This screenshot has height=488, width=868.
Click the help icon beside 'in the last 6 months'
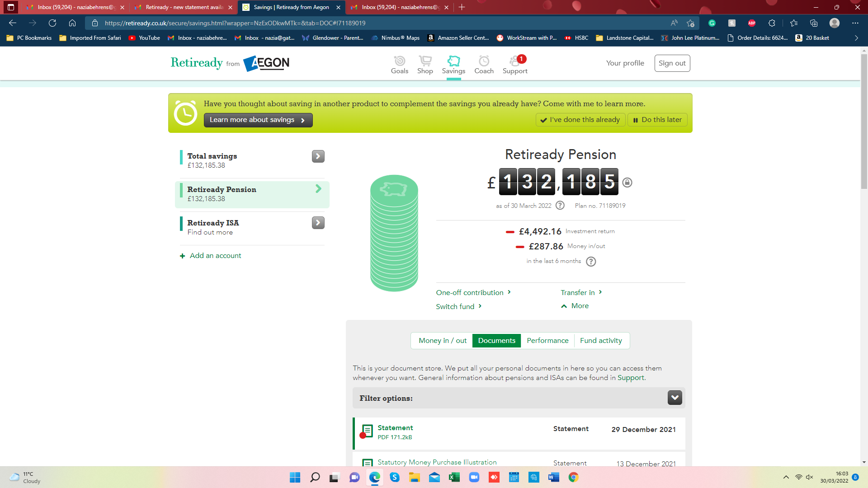tap(591, 261)
